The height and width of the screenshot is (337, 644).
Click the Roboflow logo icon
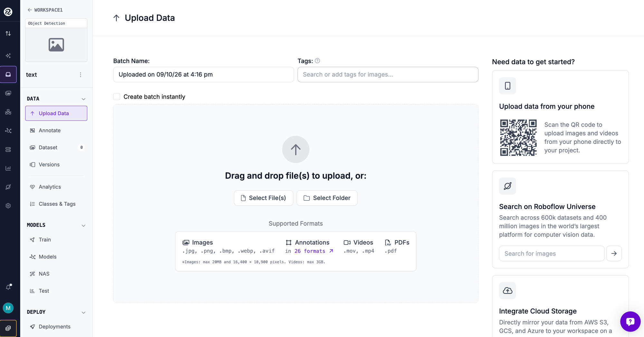pyautogui.click(x=8, y=12)
